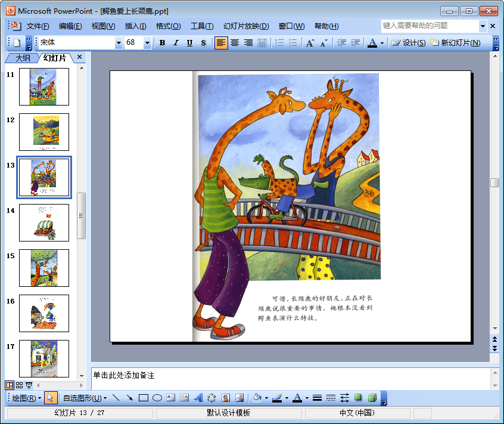The image size is (504, 424).
Task: Apply Fill Color bucket
Action: (257, 398)
